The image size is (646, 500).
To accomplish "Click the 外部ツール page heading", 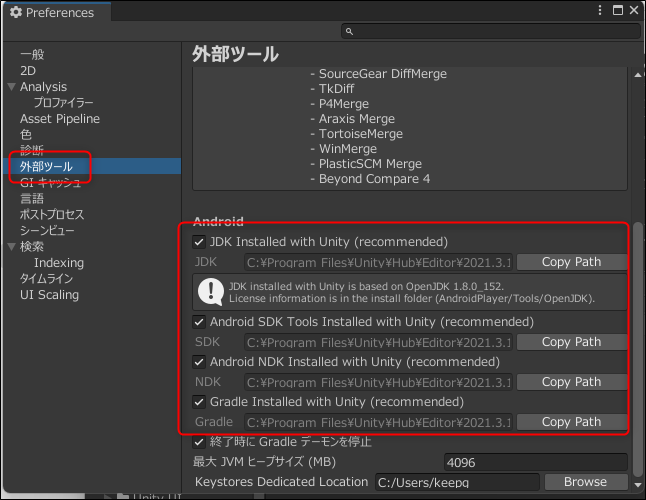I will coord(235,54).
